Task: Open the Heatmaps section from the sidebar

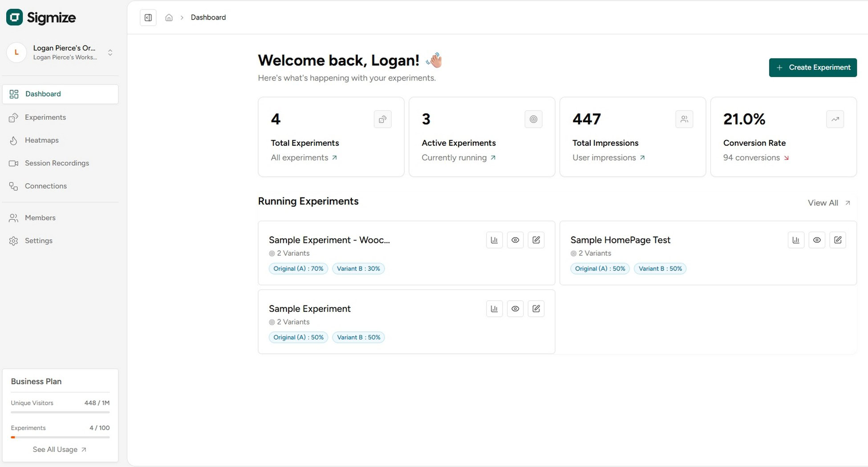Action: [x=41, y=140]
